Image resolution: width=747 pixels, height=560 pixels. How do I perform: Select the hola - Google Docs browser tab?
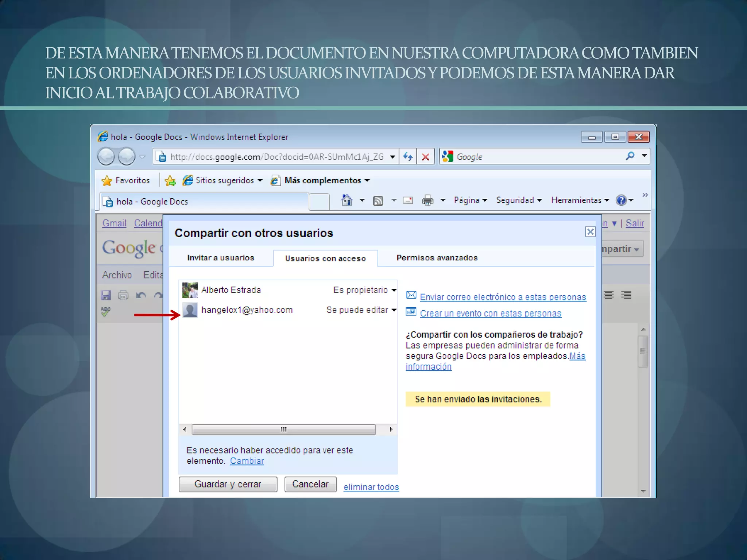pos(204,202)
